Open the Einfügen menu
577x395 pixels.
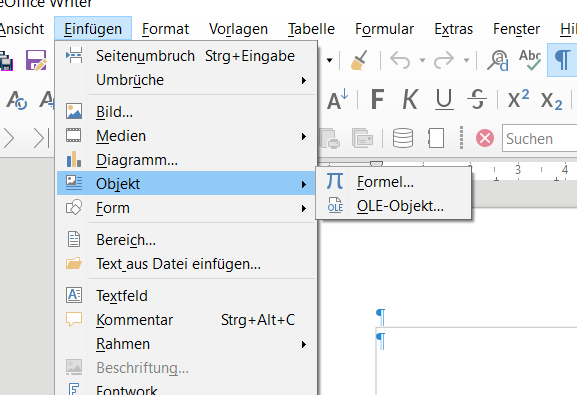93,29
